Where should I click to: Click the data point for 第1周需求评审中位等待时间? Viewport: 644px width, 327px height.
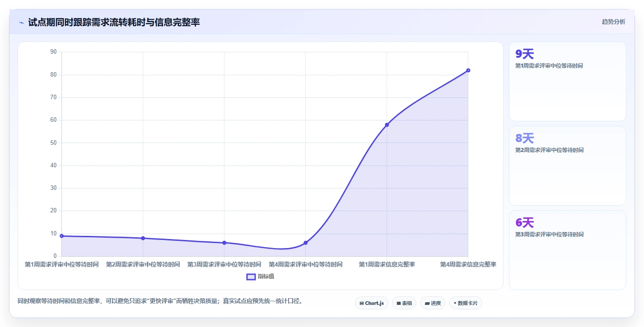(62, 236)
